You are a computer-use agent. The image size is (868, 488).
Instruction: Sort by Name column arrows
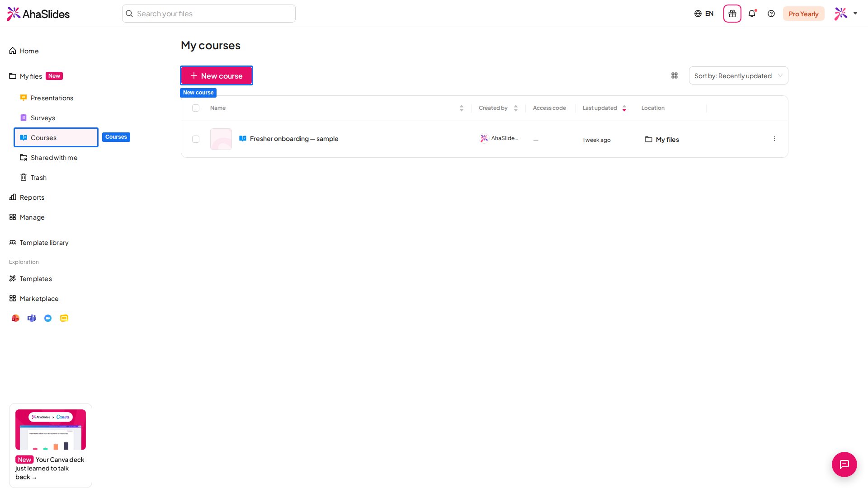(462, 108)
